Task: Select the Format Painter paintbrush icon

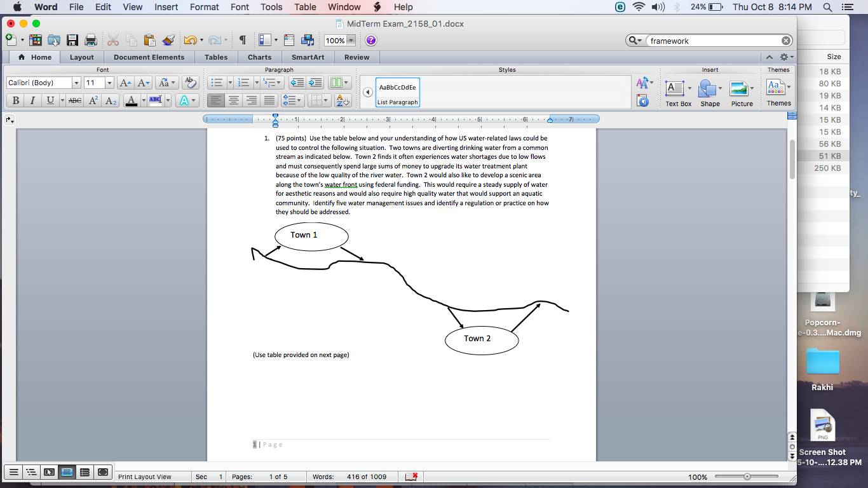Action: pyautogui.click(x=168, y=40)
